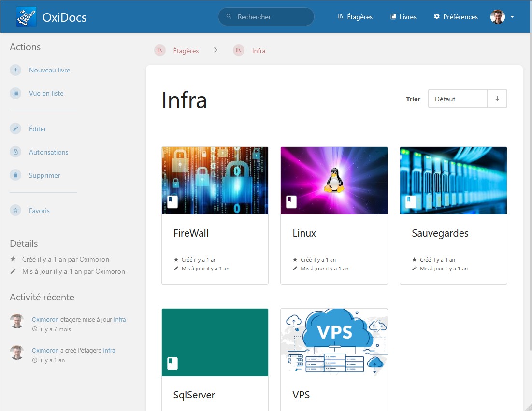Click 'Créé il y a 1 an par Oximoron' detail

[66, 259]
